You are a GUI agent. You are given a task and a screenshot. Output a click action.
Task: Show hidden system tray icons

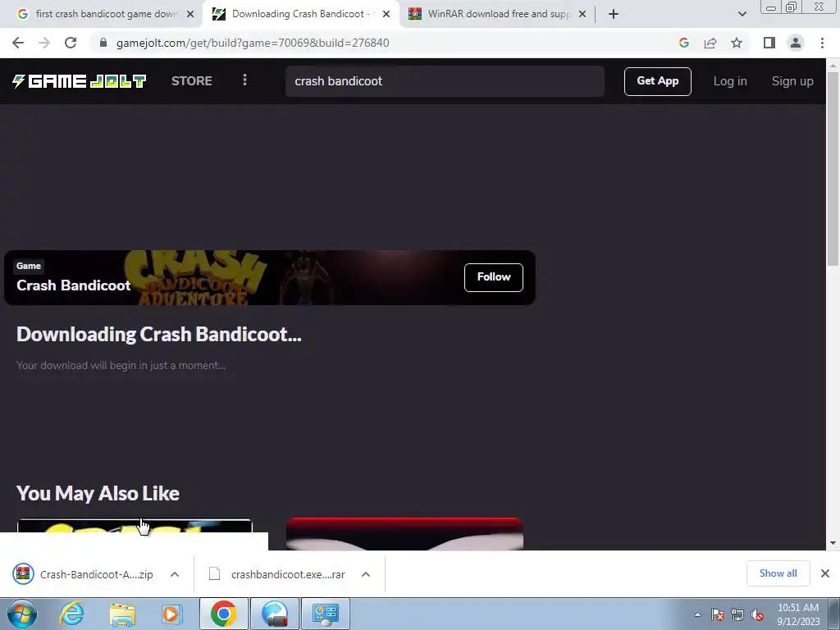(697, 614)
